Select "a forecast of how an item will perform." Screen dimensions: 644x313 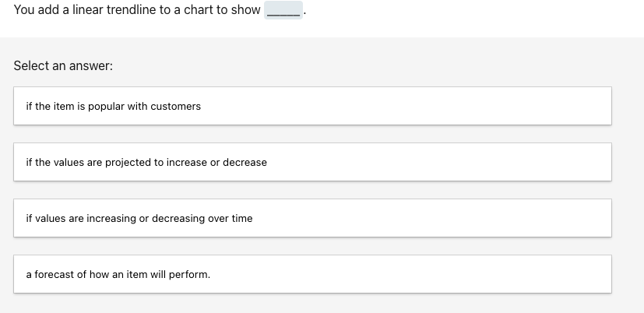click(x=311, y=274)
